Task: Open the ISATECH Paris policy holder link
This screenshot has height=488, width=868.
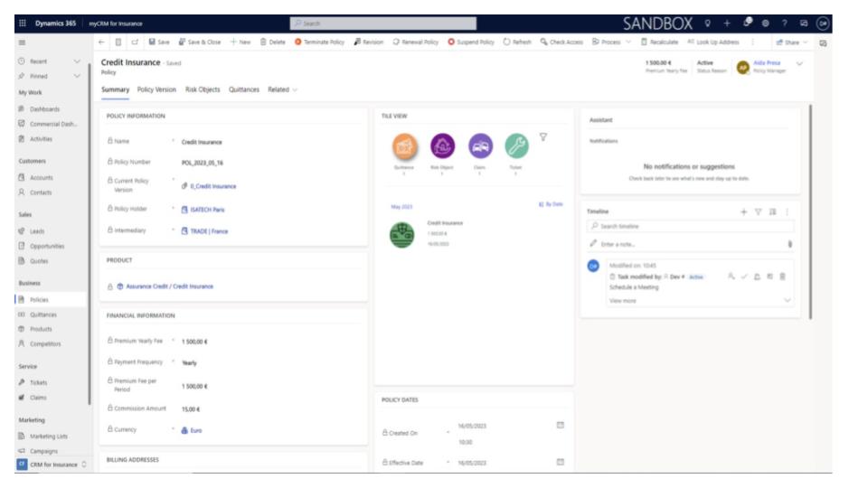Action: (x=207, y=210)
